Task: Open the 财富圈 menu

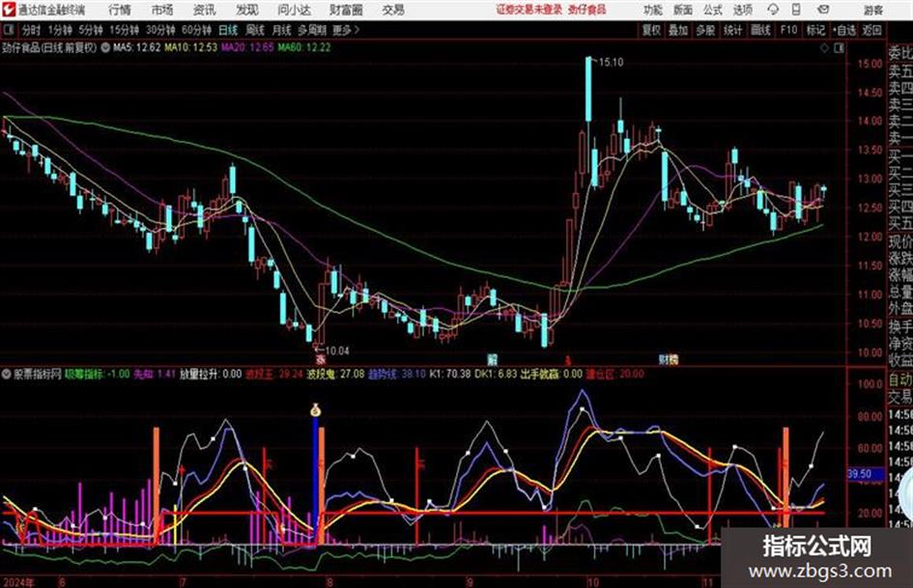Action: 346,10
